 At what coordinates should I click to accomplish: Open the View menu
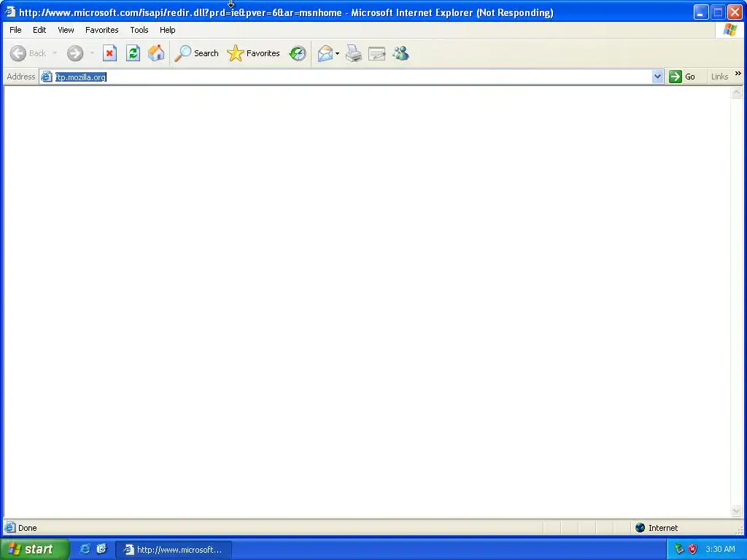click(66, 30)
